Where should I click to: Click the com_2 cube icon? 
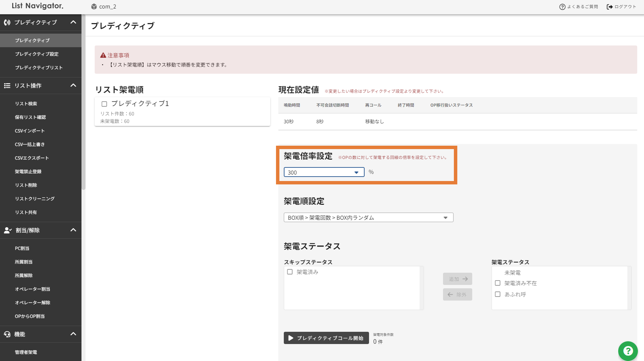94,6
